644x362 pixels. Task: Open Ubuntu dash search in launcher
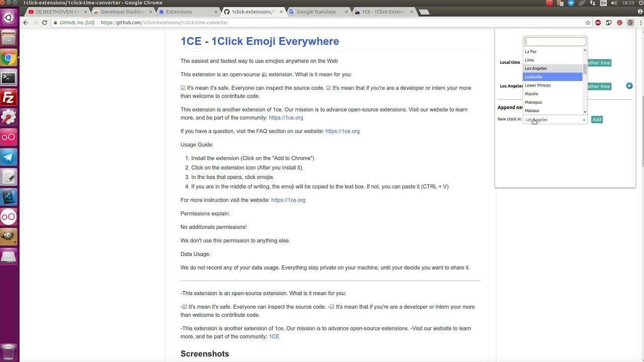pyautogui.click(x=9, y=18)
